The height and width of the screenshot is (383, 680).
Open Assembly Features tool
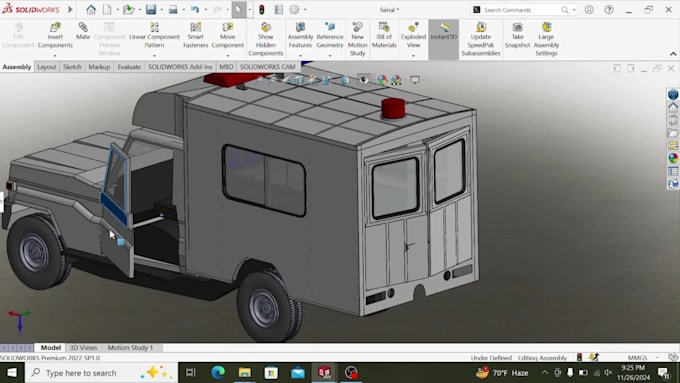tap(300, 36)
